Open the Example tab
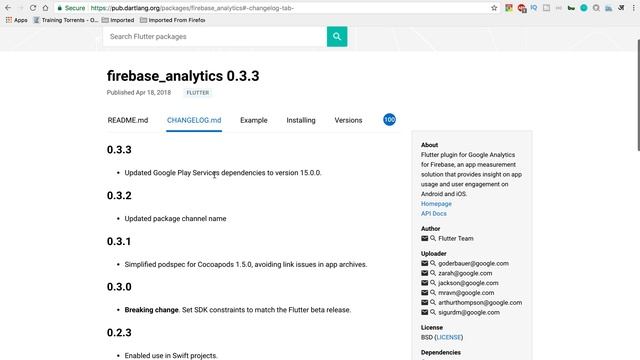The width and height of the screenshot is (640, 360). coord(253,120)
